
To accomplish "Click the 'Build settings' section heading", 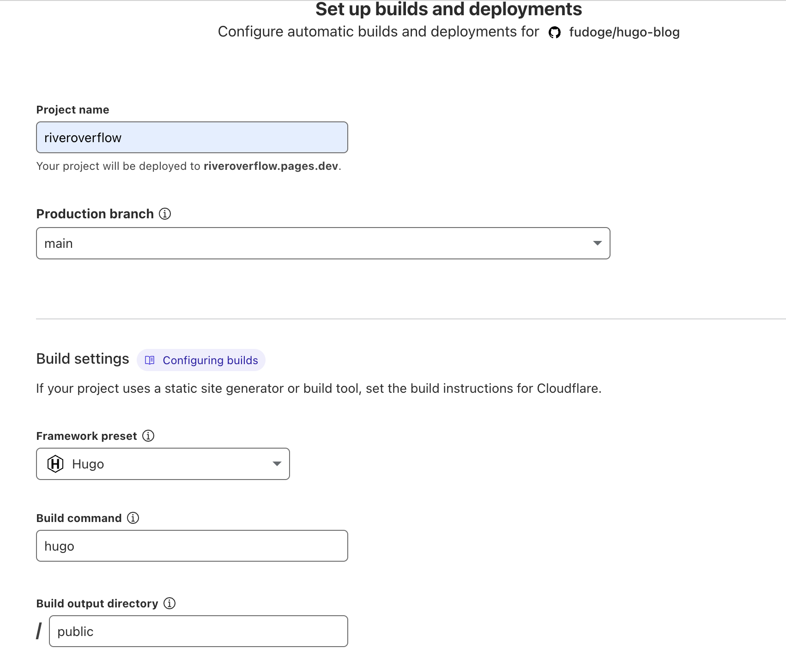I will (x=83, y=359).
